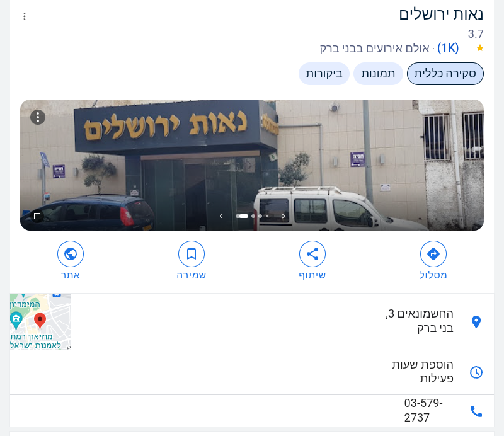
Task: Show the next photo with the right arrow
Action: [283, 216]
